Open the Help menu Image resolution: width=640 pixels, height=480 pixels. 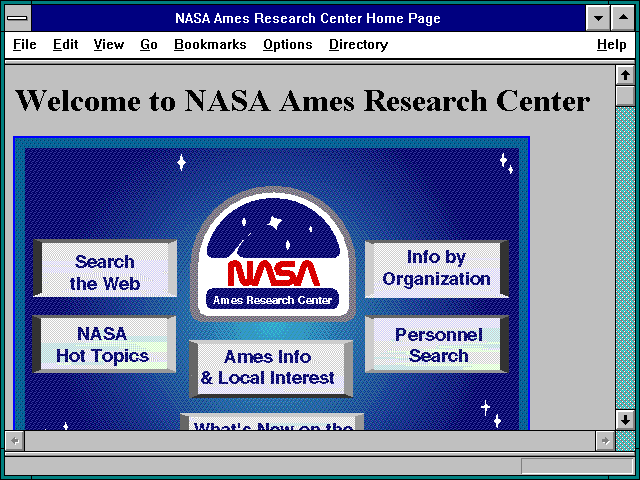pos(611,44)
